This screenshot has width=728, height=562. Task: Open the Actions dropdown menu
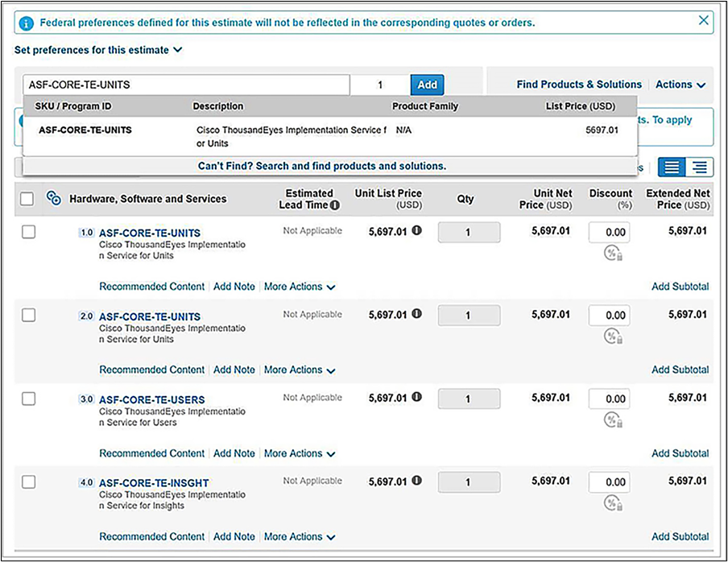click(x=680, y=85)
